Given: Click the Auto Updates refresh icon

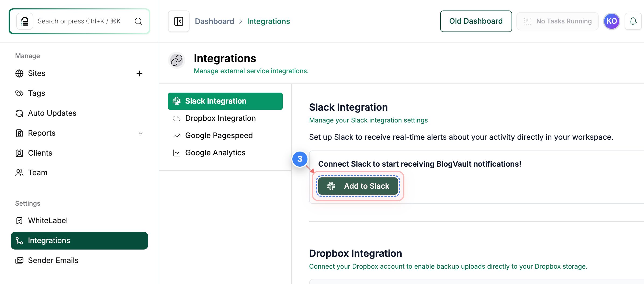Looking at the screenshot, I should [19, 113].
